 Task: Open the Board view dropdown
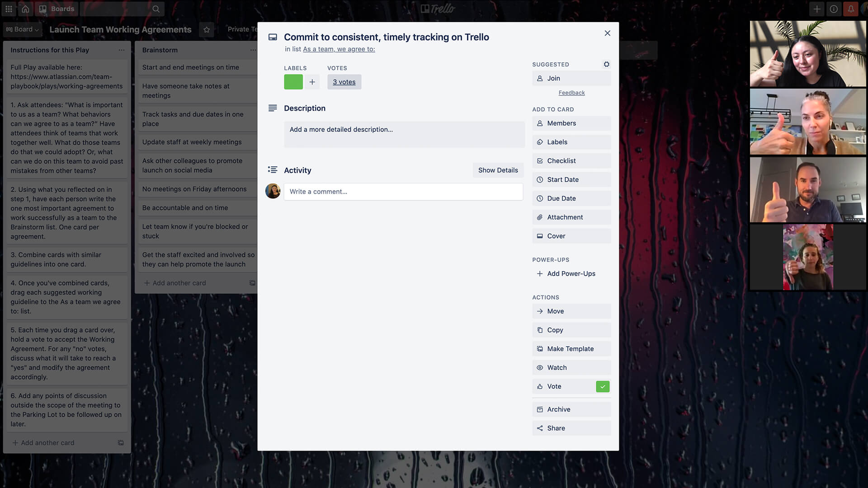tap(22, 29)
